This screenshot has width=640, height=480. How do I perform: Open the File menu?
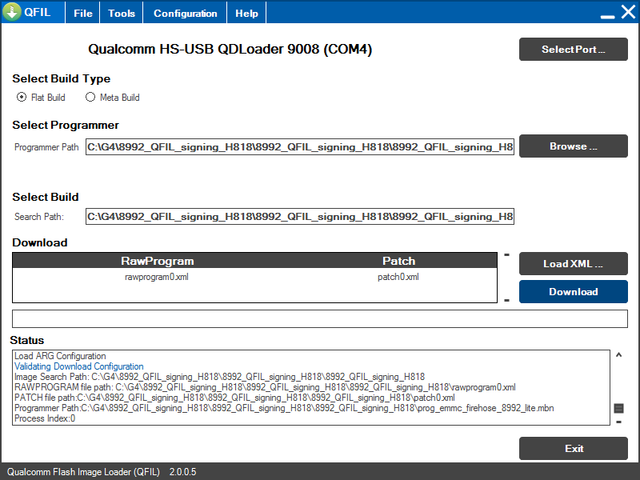click(x=83, y=13)
